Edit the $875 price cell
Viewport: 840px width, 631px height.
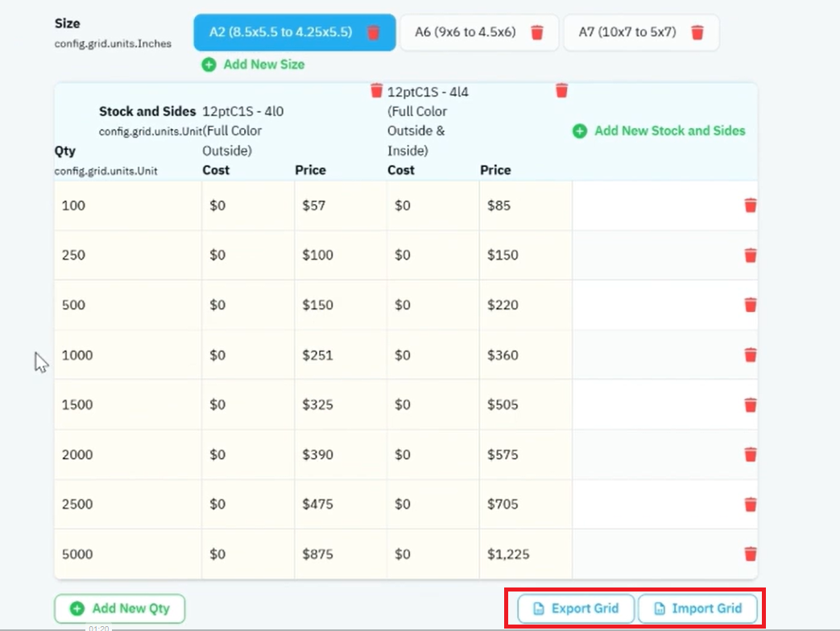coord(340,554)
